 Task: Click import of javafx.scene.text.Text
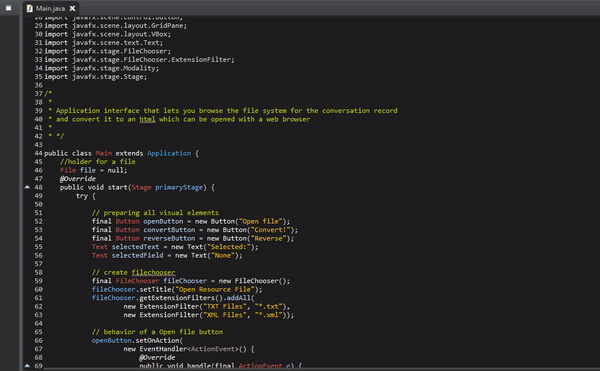(x=103, y=42)
